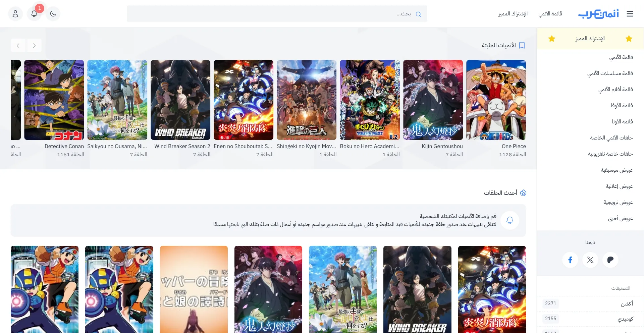Toggle dark mode with the moon icon

[53, 14]
